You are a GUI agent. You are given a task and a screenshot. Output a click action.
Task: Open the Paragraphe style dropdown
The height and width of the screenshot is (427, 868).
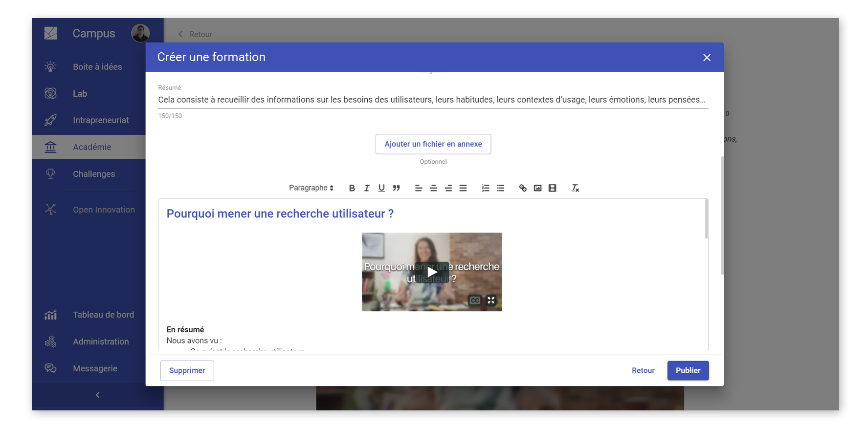311,188
